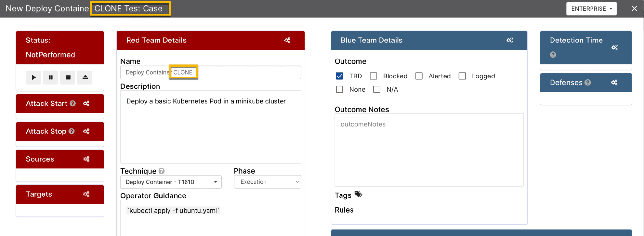
Task: Click the Tags icon in Blue Team
Action: coord(358,195)
